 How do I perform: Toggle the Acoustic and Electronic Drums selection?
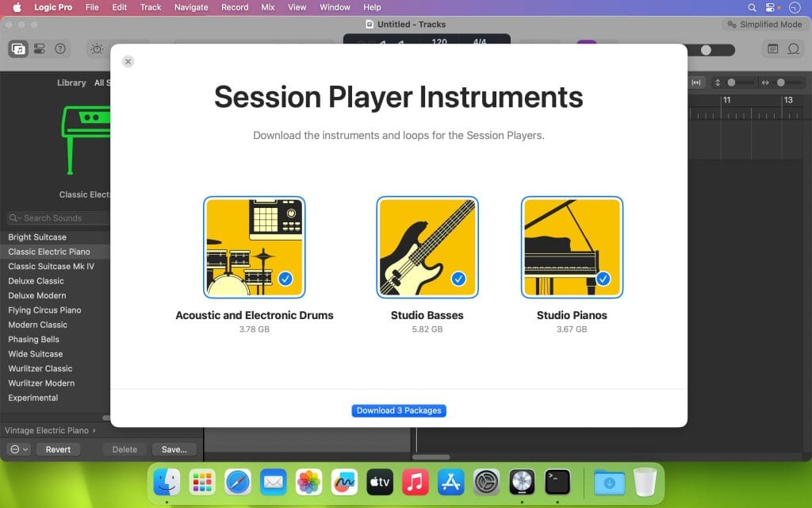tap(285, 279)
